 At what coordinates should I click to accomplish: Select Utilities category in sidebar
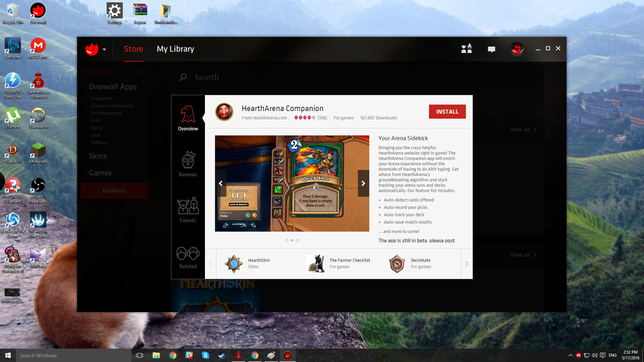click(x=99, y=142)
